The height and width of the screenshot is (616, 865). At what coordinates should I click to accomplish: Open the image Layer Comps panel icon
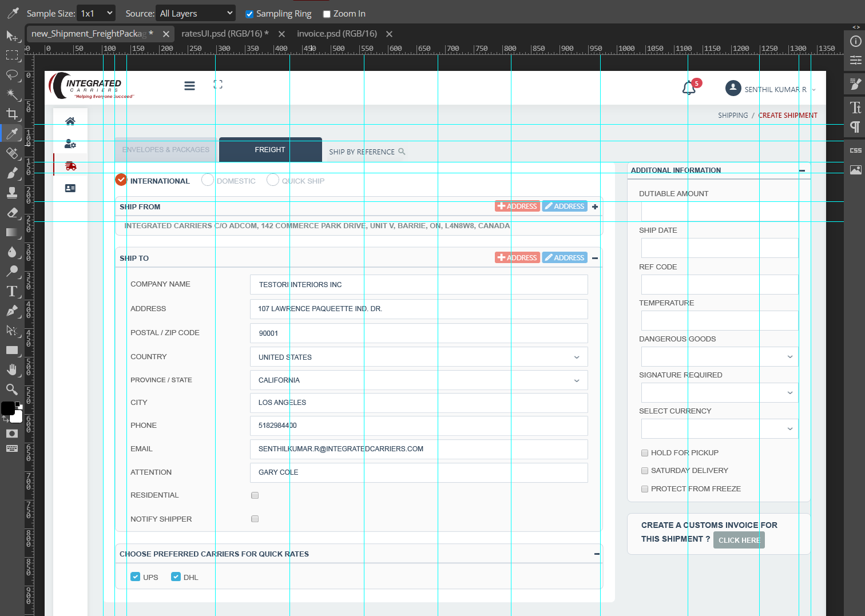(855, 170)
